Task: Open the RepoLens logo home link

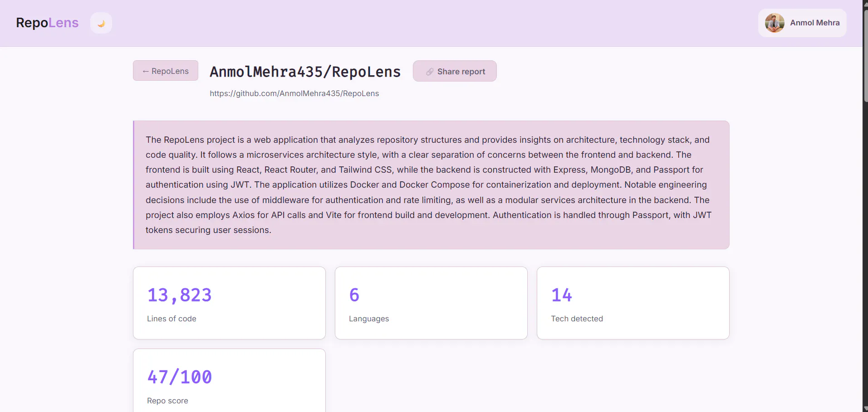Action: point(47,23)
